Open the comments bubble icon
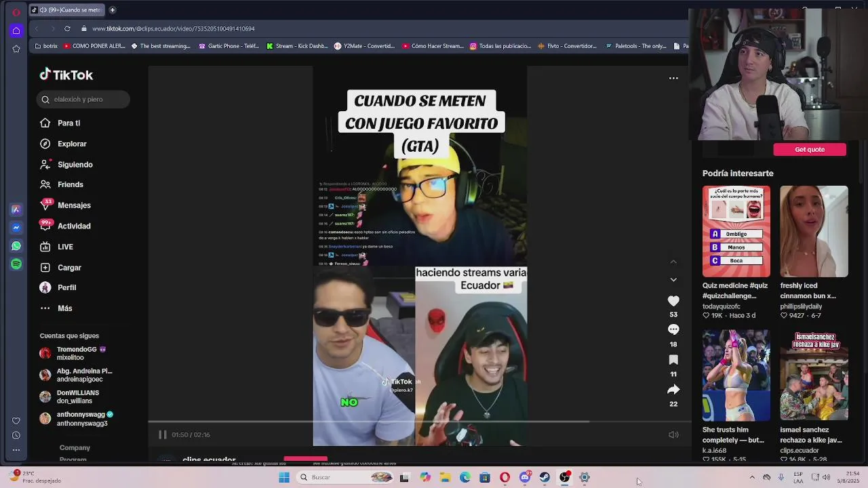Viewport: 868px width, 488px height. (x=673, y=329)
